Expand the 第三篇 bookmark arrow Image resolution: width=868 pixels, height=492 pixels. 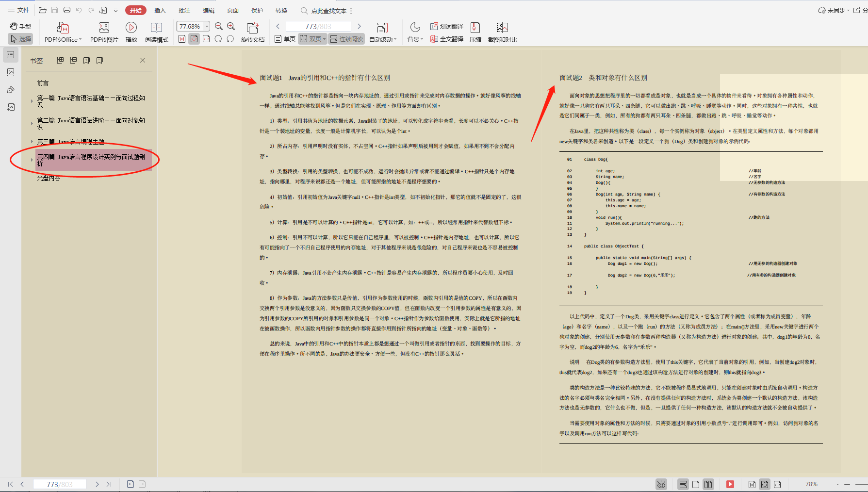pos(32,142)
